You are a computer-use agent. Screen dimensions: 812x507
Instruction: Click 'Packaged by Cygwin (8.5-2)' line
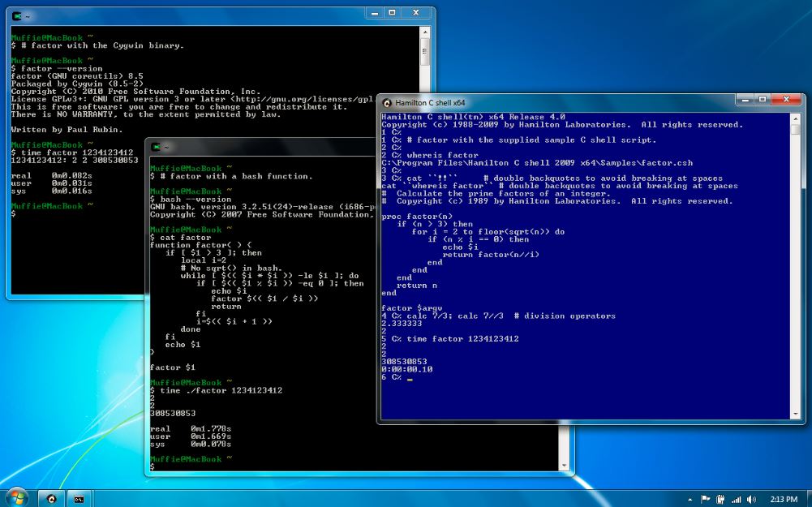tap(77, 84)
